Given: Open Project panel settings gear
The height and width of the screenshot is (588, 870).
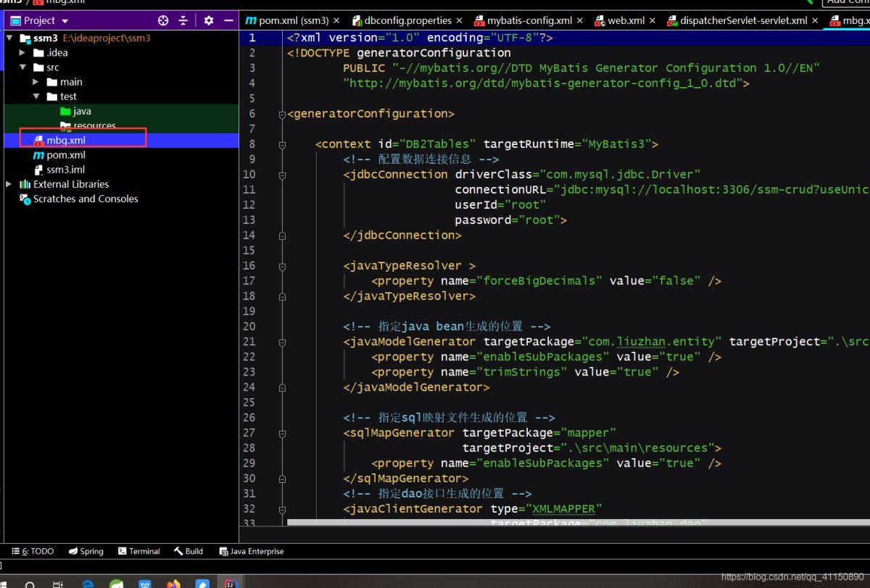Looking at the screenshot, I should 209,21.
